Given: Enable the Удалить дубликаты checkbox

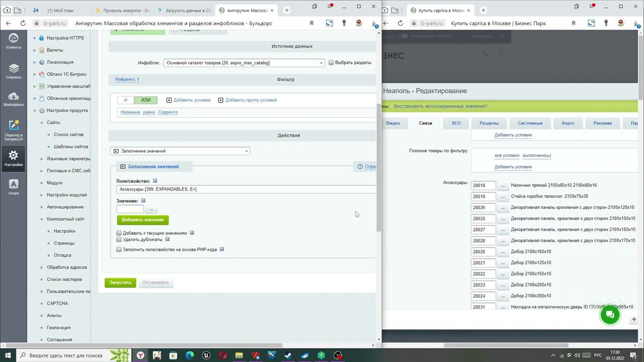Looking at the screenshot, I should pos(119,240).
